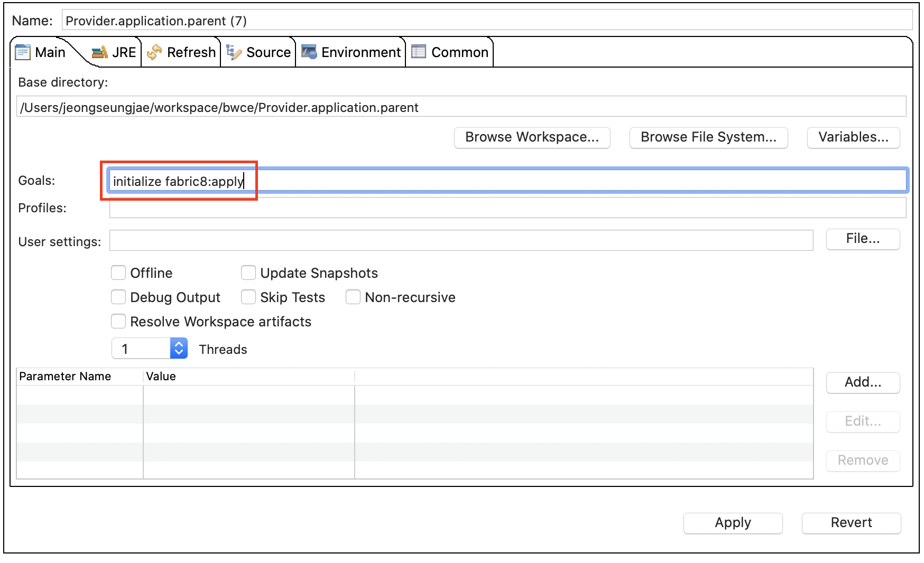Enable the Offline checkbox
This screenshot has height=563, width=924.
[x=118, y=273]
